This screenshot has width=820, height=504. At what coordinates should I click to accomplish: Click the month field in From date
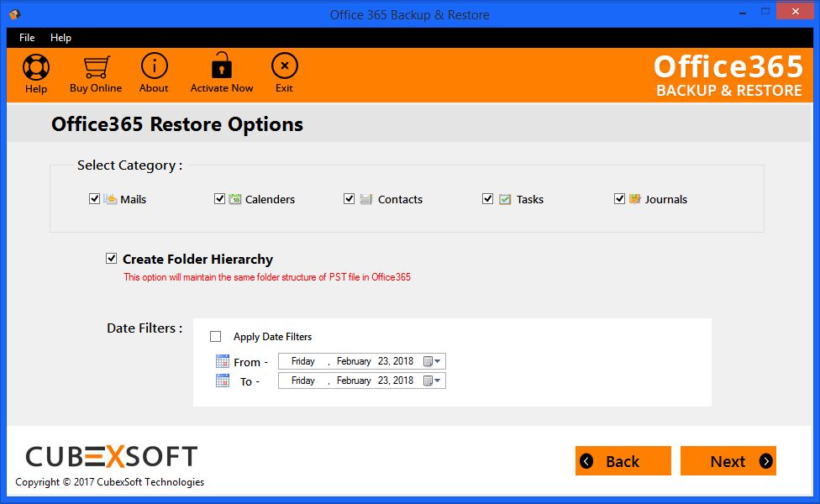pyautogui.click(x=353, y=361)
